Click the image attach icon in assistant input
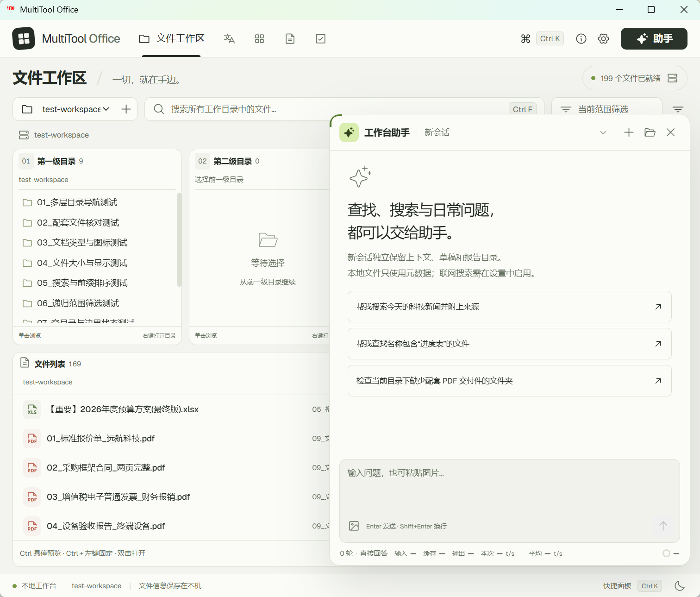 pyautogui.click(x=354, y=526)
